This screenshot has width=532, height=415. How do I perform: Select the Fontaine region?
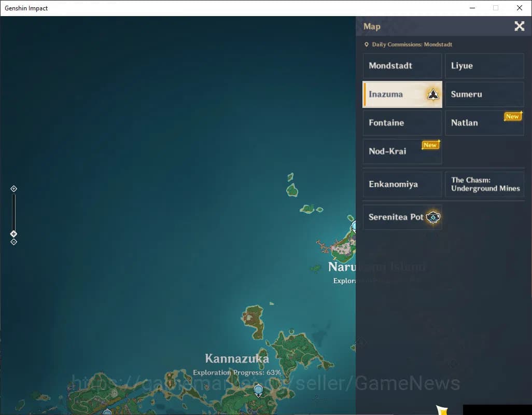(402, 123)
